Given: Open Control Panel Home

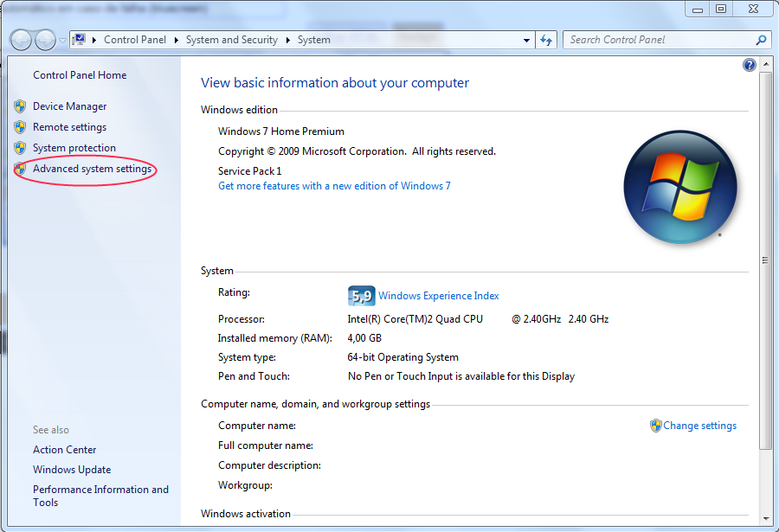Looking at the screenshot, I should point(80,75).
